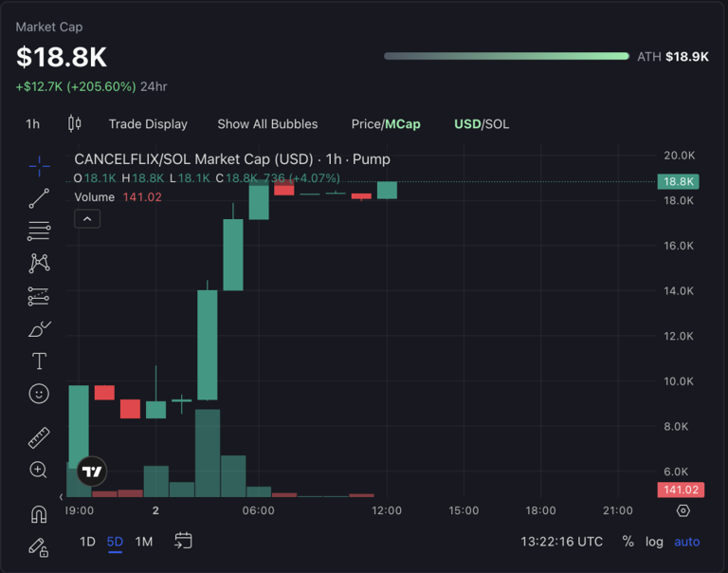Image resolution: width=728 pixels, height=573 pixels.
Task: Switch to the 1M range tab
Action: [x=144, y=542]
